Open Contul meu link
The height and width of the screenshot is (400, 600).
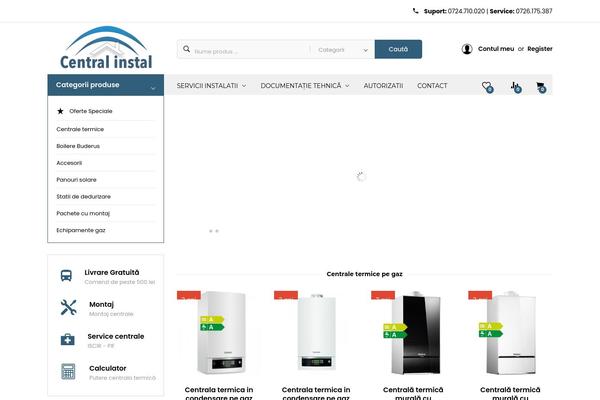(x=496, y=49)
